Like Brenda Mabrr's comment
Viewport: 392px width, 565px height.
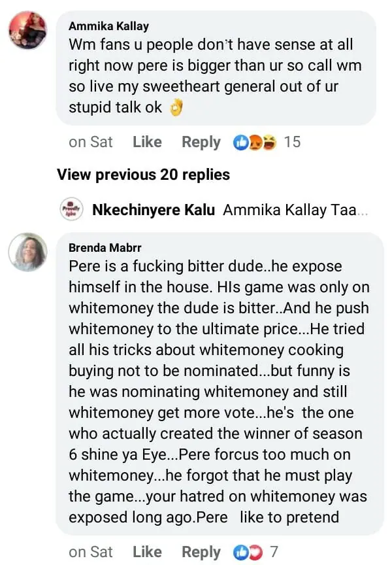coord(147,551)
